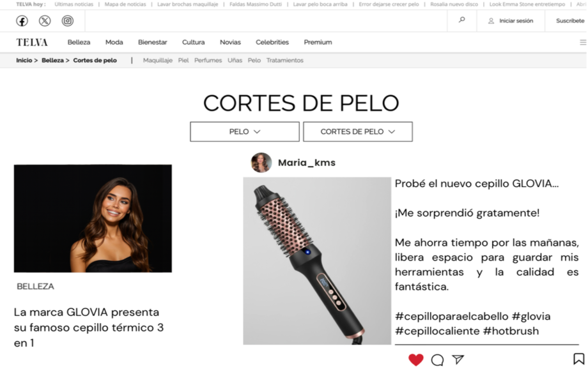Screen dimensions: 588x369
Task: Open the GLOVIA brush product image
Action: coord(317,260)
